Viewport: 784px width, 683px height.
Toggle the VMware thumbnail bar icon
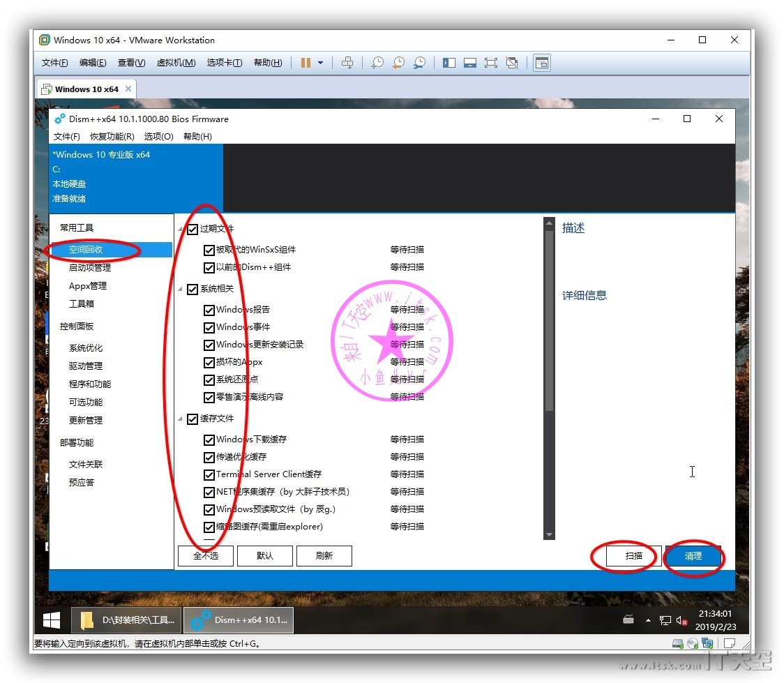(x=470, y=63)
